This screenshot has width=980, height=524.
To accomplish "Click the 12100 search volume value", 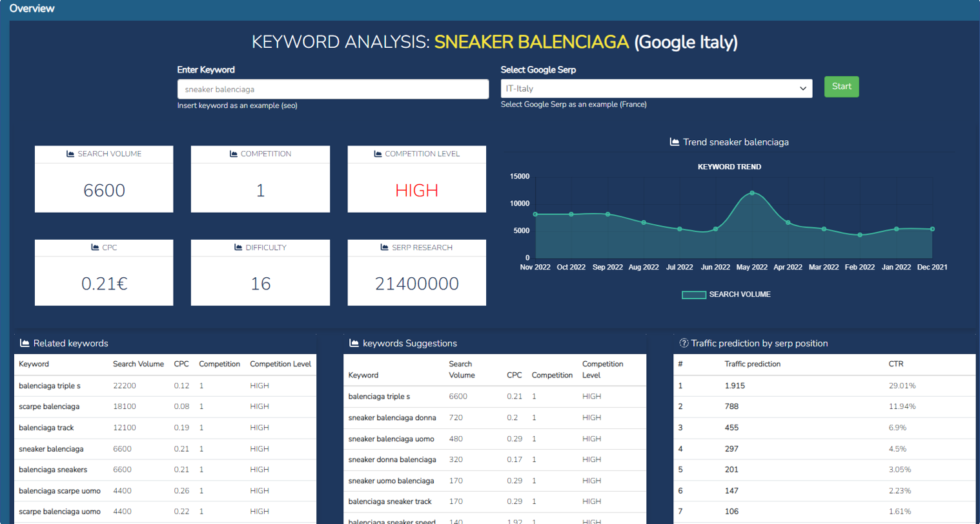I will 125,428.
